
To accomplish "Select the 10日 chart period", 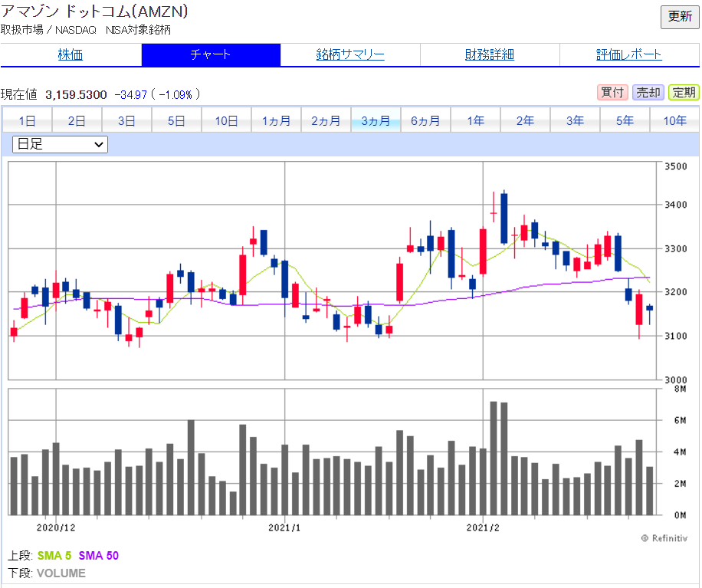I will coord(227,120).
